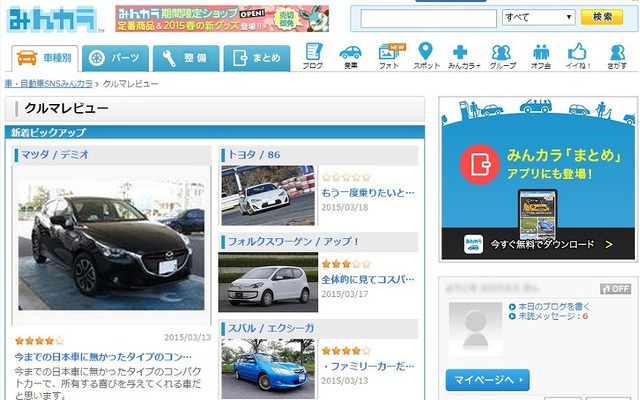640x400 pixels.
Task: Click the star rating of the Toyota 86 review
Action: click(346, 177)
